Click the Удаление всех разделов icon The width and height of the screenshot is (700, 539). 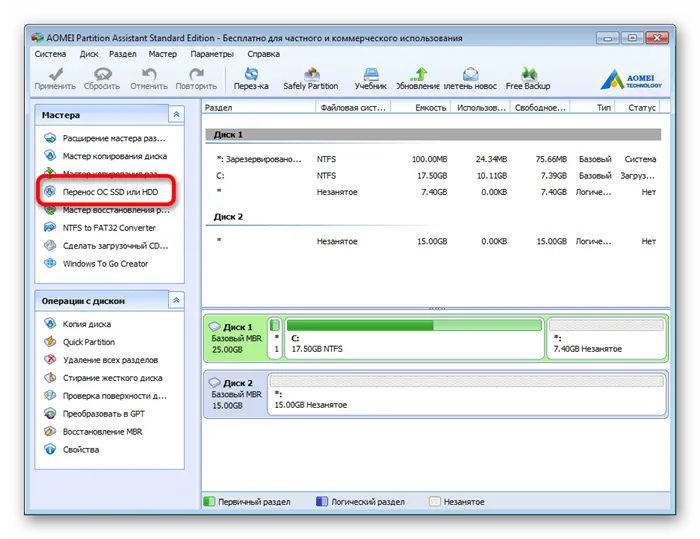(x=50, y=359)
